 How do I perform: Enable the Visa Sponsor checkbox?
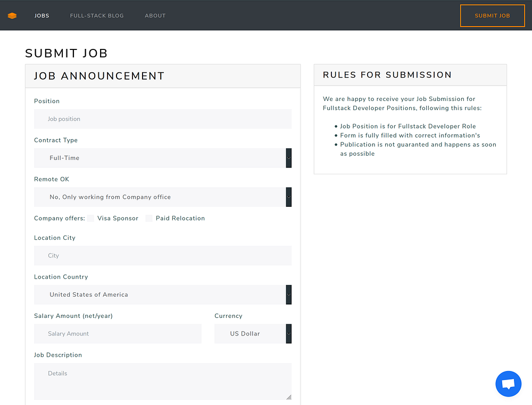90,218
